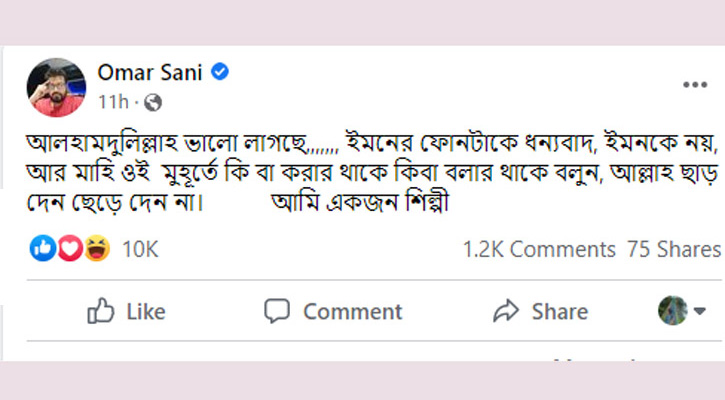Click the speech bubble Comment icon
The image size is (725, 400).
tap(278, 311)
